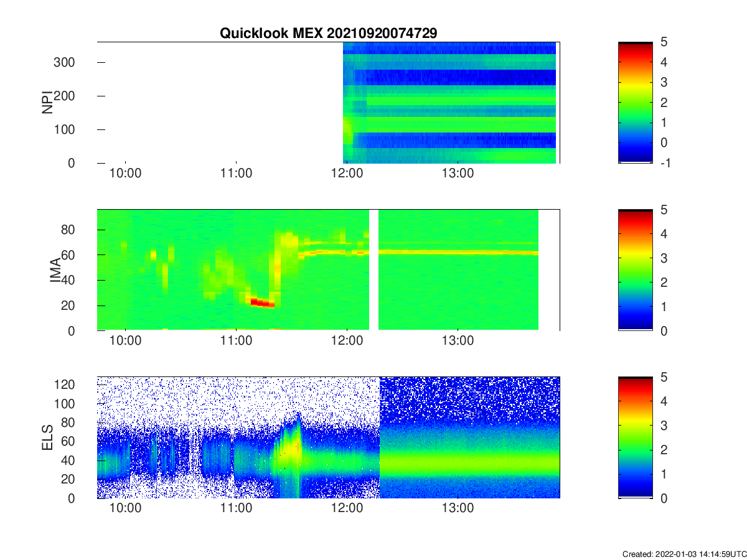Screen dimensions: 747x560
Task: Click the 5 label on IMA colorbar
Action: [x=664, y=210]
